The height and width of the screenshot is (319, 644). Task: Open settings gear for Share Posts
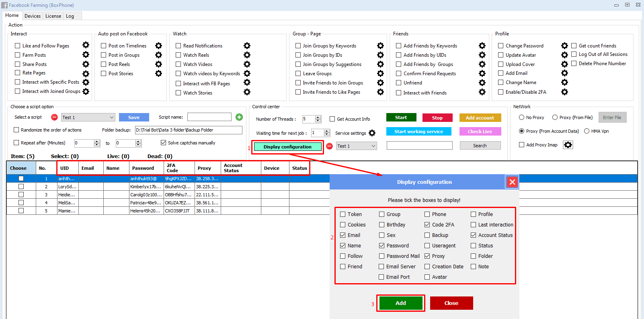[x=86, y=64]
